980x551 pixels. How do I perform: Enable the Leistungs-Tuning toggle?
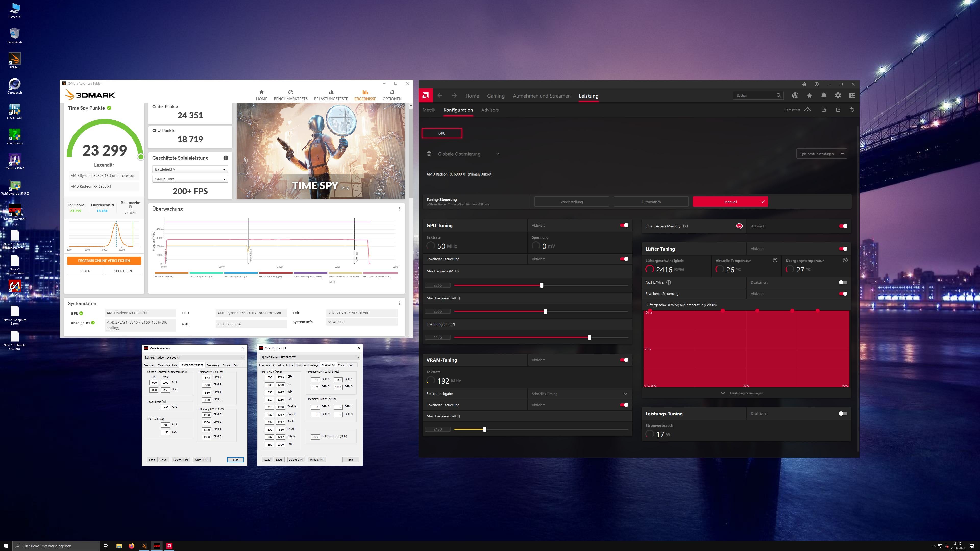pyautogui.click(x=843, y=413)
